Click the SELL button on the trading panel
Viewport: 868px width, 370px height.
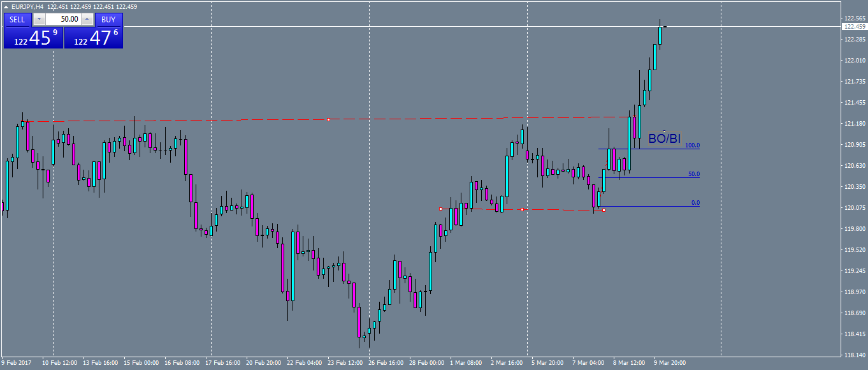click(17, 19)
